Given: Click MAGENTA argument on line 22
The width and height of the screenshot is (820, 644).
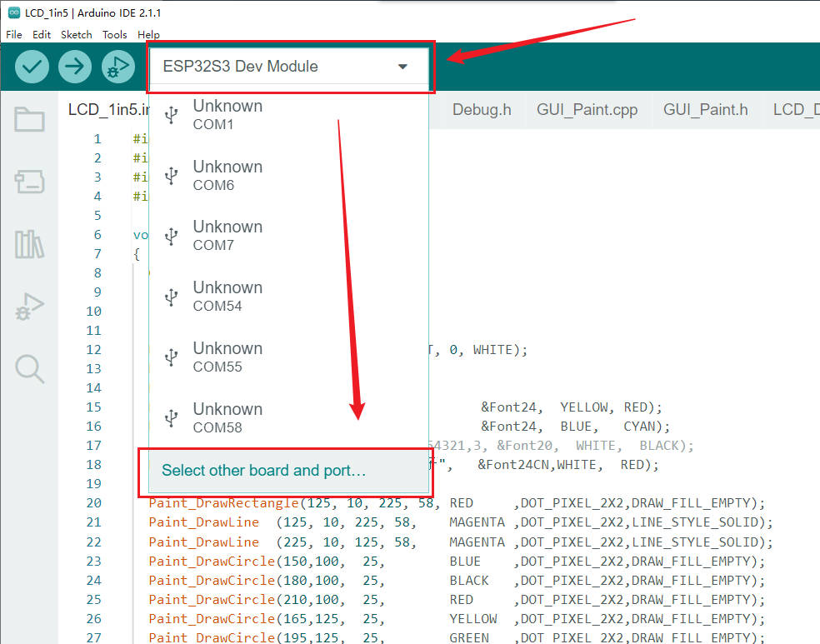Looking at the screenshot, I should click(x=477, y=542).
